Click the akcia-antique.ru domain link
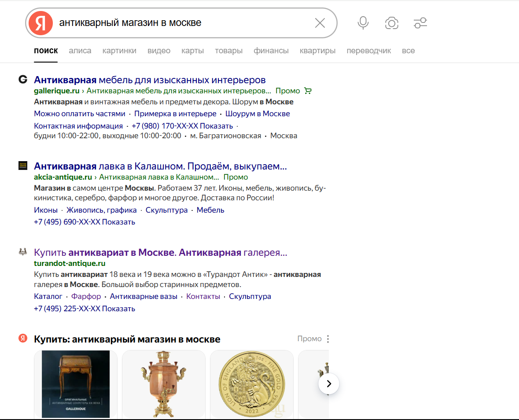 click(x=63, y=177)
